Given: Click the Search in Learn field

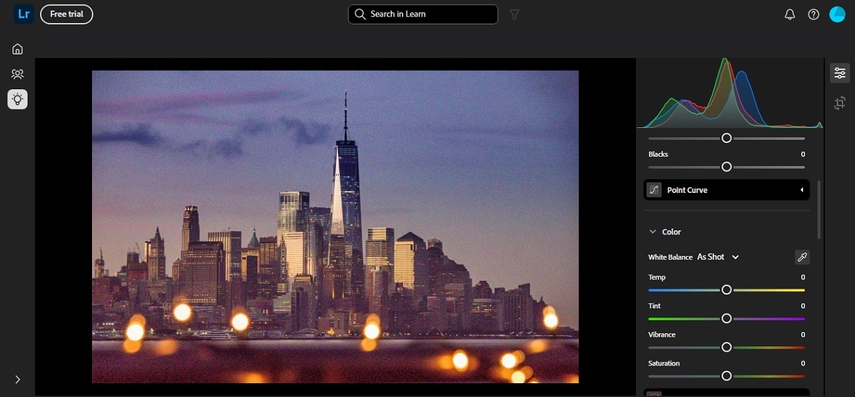Looking at the screenshot, I should pos(423,14).
